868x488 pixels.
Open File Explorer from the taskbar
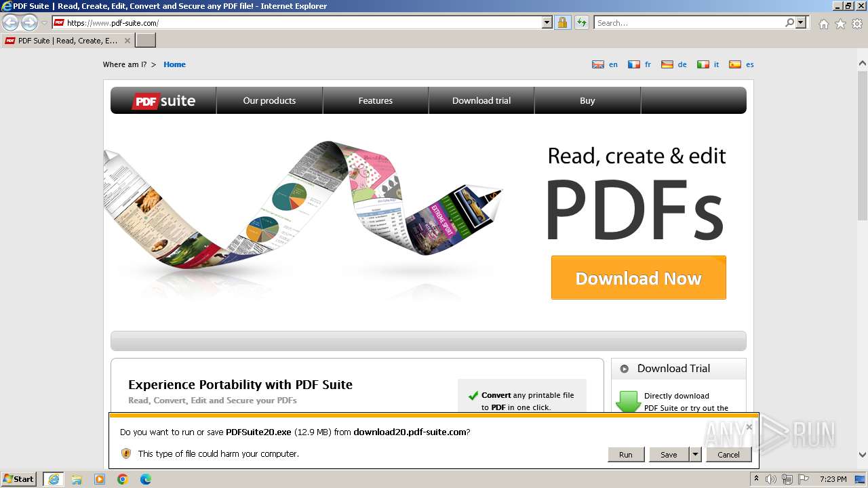point(77,479)
